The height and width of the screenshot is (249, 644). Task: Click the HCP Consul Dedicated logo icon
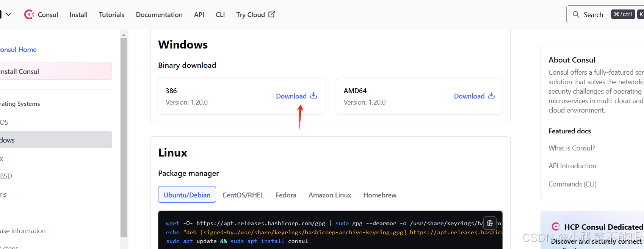556,227
